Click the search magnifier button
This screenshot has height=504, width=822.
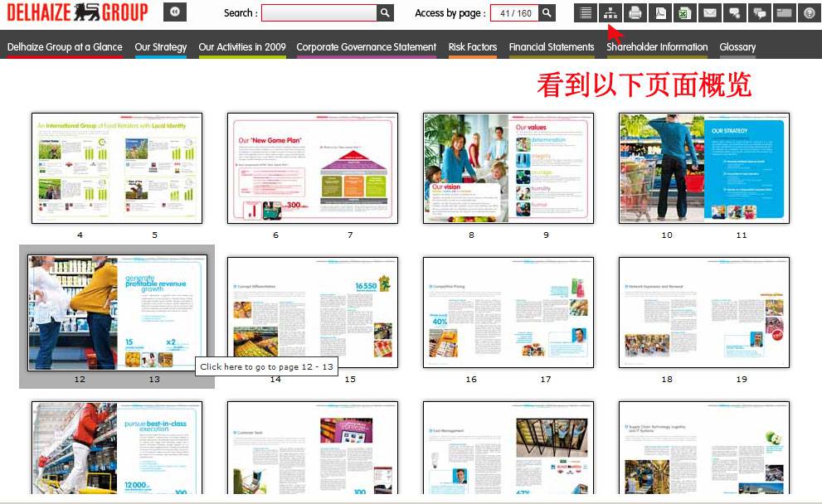384,12
